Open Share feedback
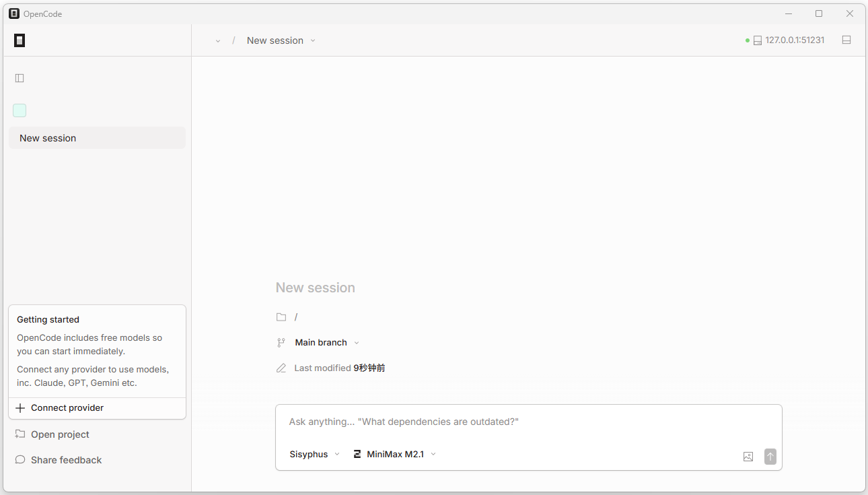Image resolution: width=868 pixels, height=495 pixels. pyautogui.click(x=65, y=460)
